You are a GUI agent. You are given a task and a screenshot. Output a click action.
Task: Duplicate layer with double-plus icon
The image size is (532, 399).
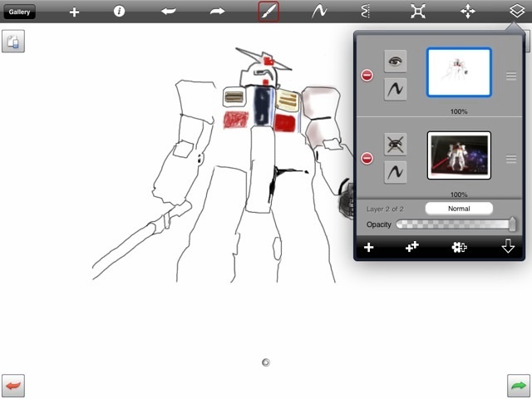412,247
